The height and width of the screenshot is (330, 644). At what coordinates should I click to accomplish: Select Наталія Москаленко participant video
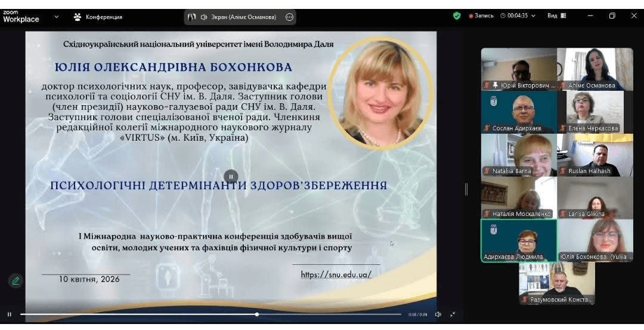coord(519,198)
